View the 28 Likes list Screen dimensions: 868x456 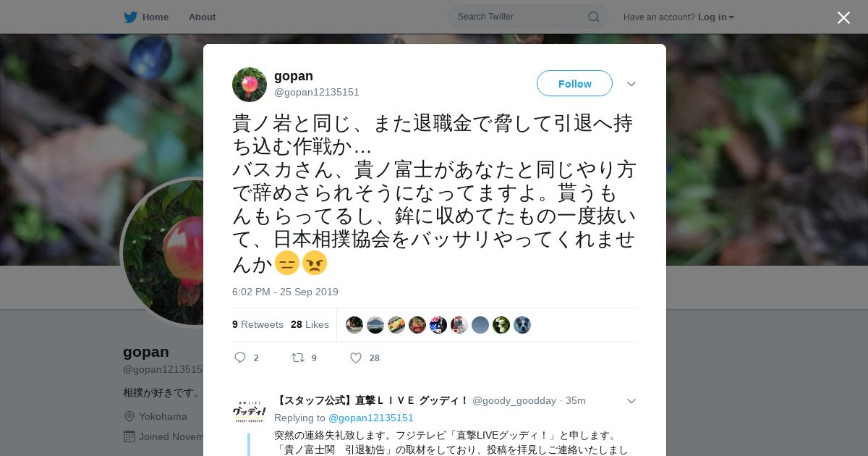click(310, 324)
